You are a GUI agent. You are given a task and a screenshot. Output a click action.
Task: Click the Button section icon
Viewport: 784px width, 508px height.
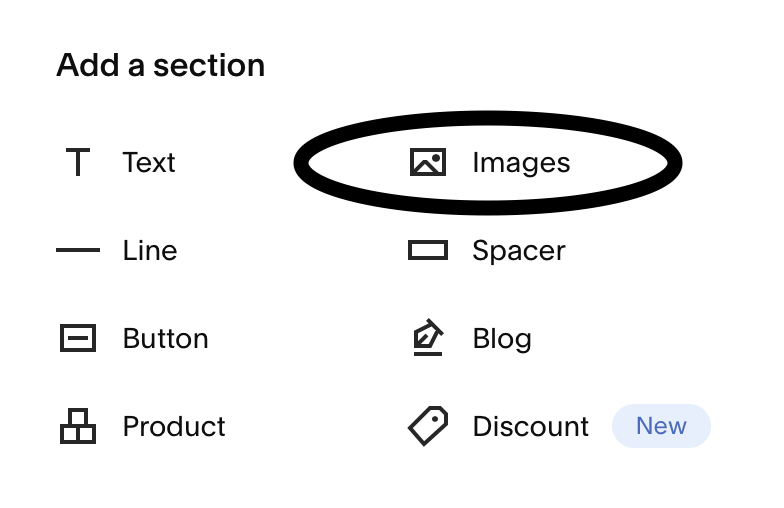click(78, 338)
